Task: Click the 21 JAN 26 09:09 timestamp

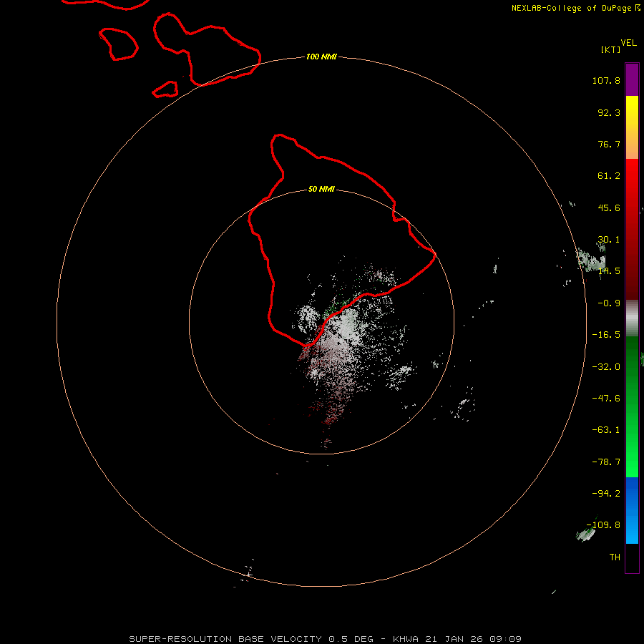Action: (x=473, y=639)
